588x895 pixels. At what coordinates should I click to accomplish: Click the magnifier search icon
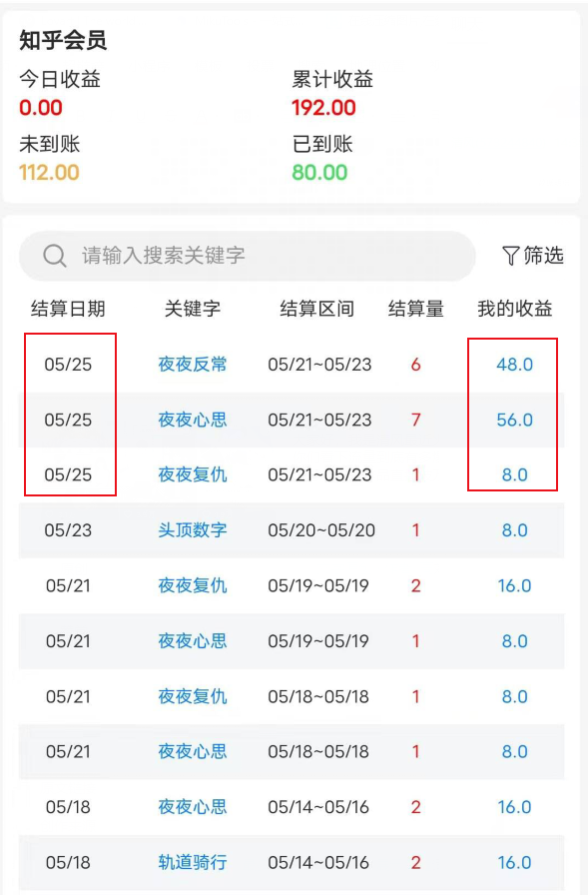click(55, 256)
